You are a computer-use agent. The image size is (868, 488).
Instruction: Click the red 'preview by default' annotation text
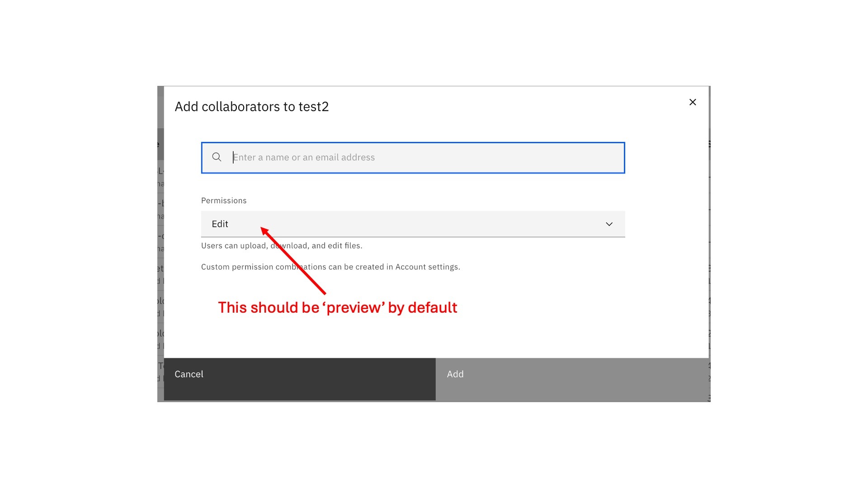337,308
